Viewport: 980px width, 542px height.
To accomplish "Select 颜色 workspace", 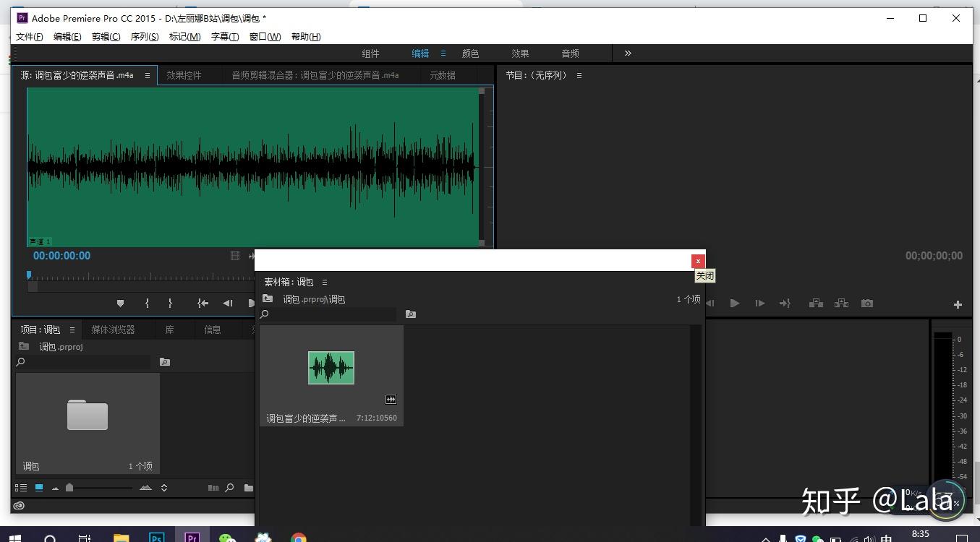I will (x=470, y=53).
